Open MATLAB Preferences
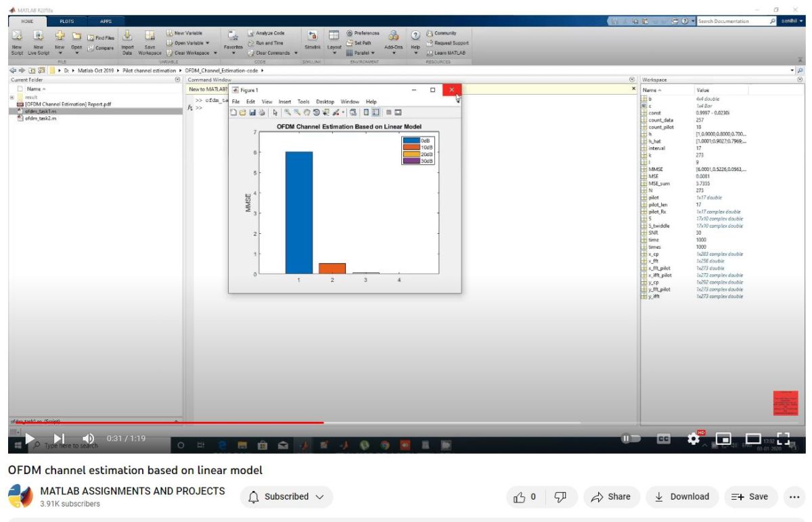This screenshot has width=812, height=522. [363, 33]
